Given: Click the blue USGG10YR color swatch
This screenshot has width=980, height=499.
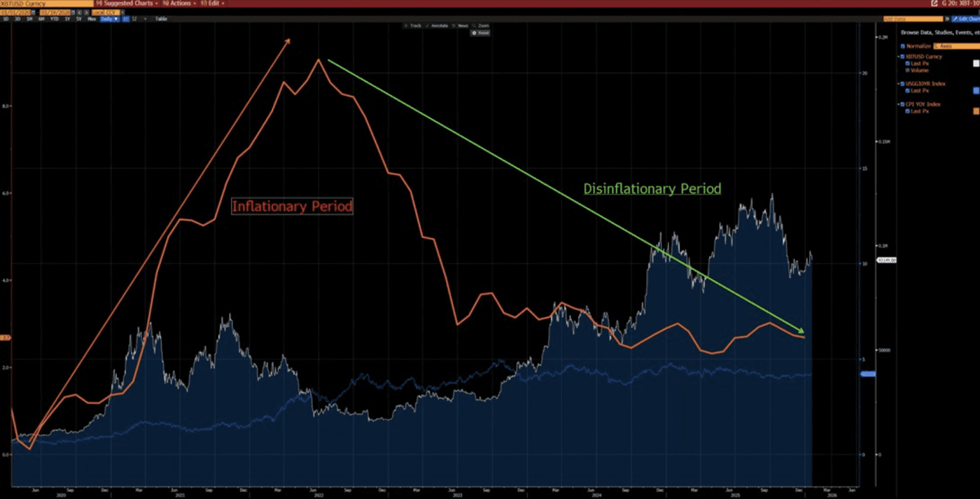Looking at the screenshot, I should coord(976,91).
